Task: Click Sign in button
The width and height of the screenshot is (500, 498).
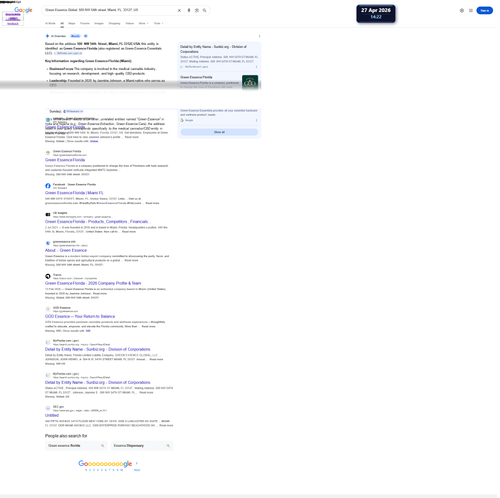Action: pyautogui.click(x=485, y=11)
